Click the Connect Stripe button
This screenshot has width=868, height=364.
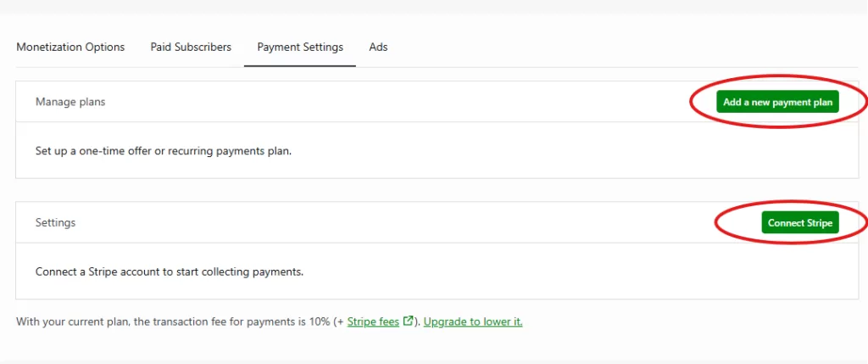[x=800, y=222]
